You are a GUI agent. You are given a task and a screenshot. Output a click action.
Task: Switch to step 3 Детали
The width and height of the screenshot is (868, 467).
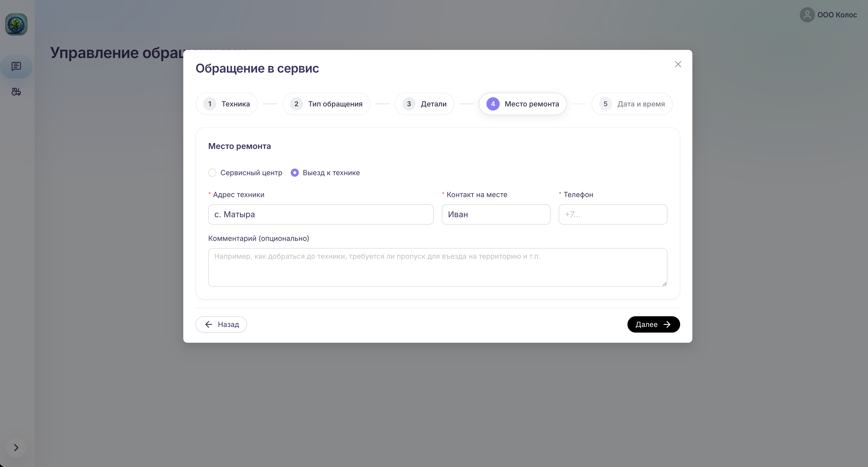424,104
